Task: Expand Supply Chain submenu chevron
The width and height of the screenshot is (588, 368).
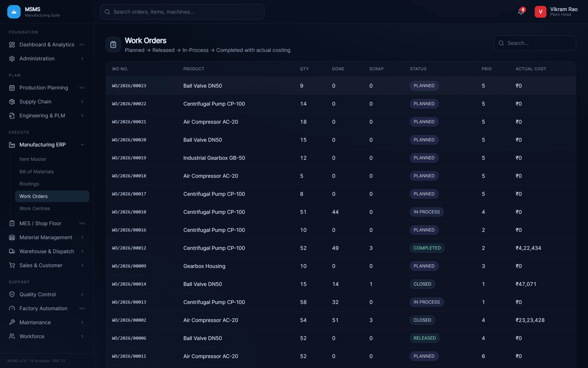Action: click(82, 102)
